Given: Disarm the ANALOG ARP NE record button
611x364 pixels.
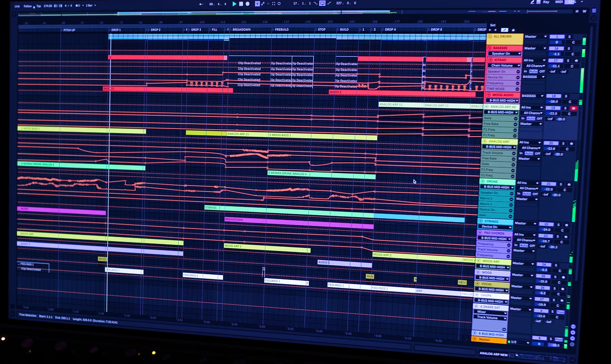Looking at the screenshot, I should pos(573,108).
